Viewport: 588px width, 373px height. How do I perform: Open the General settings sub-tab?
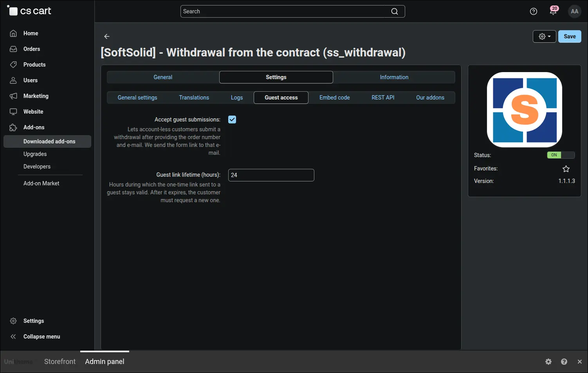pyautogui.click(x=137, y=98)
